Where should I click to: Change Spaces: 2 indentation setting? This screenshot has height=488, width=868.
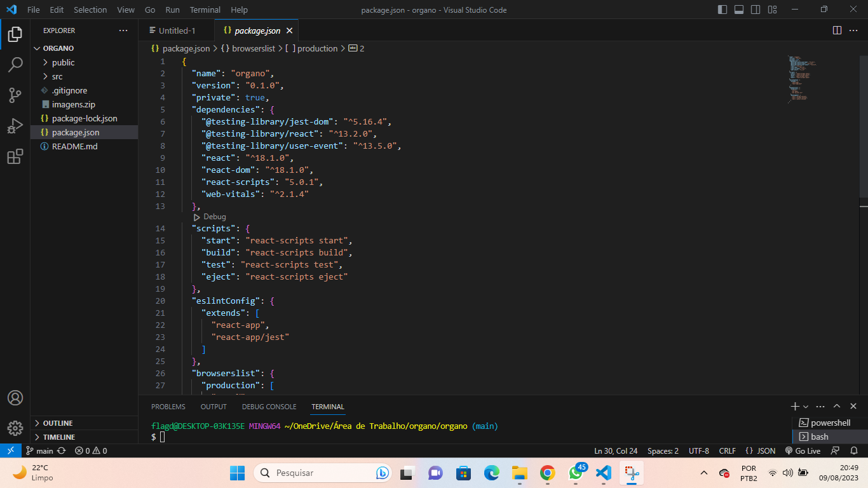[x=663, y=451]
